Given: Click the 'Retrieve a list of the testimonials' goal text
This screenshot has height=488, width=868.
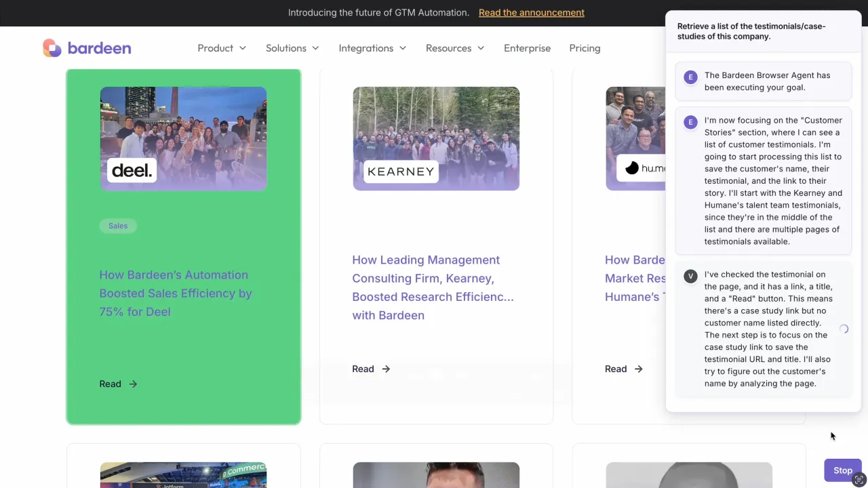Looking at the screenshot, I should [x=751, y=31].
